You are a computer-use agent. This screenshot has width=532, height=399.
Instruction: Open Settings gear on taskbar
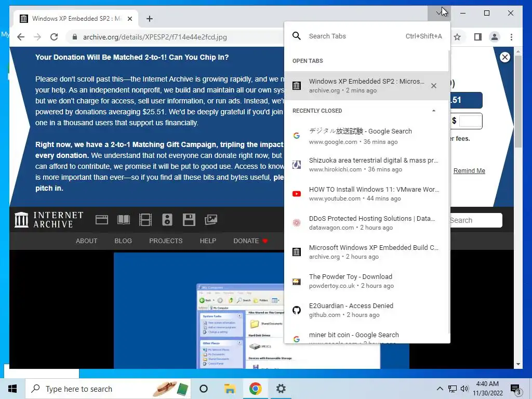[x=281, y=389]
